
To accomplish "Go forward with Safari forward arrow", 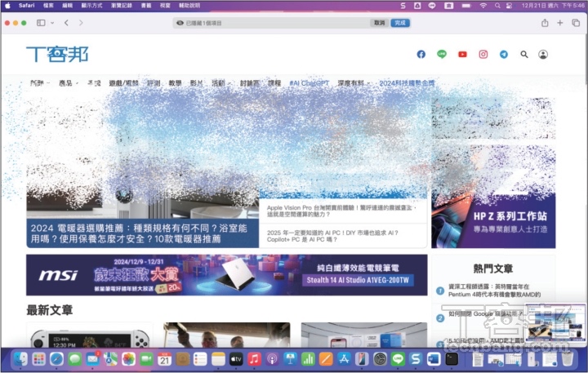I will 81,23.
